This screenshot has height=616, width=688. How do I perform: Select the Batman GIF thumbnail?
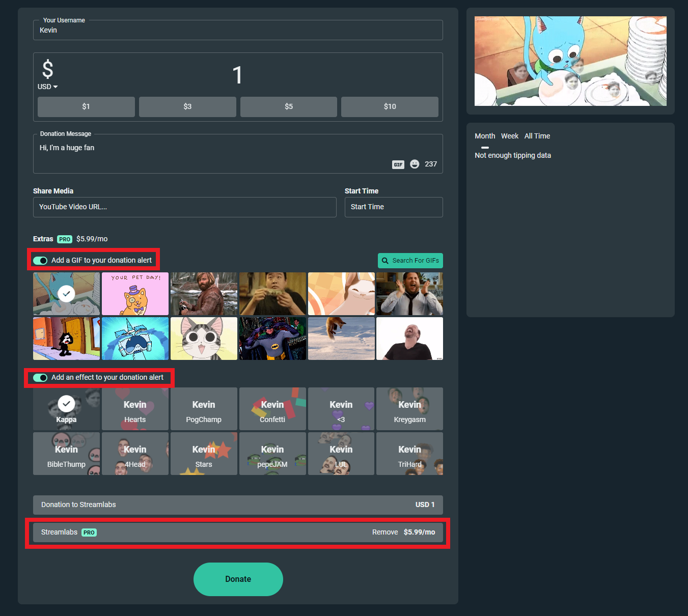(272, 339)
